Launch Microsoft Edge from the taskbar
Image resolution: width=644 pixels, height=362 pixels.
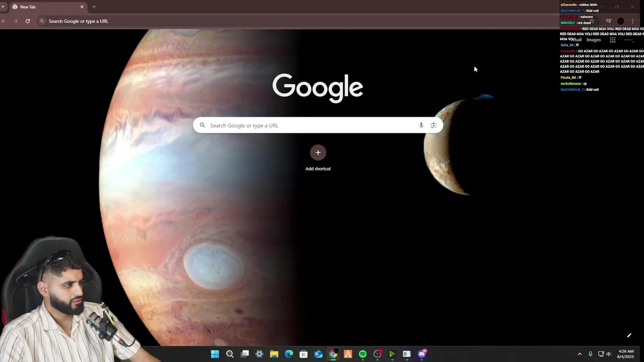[289, 354]
